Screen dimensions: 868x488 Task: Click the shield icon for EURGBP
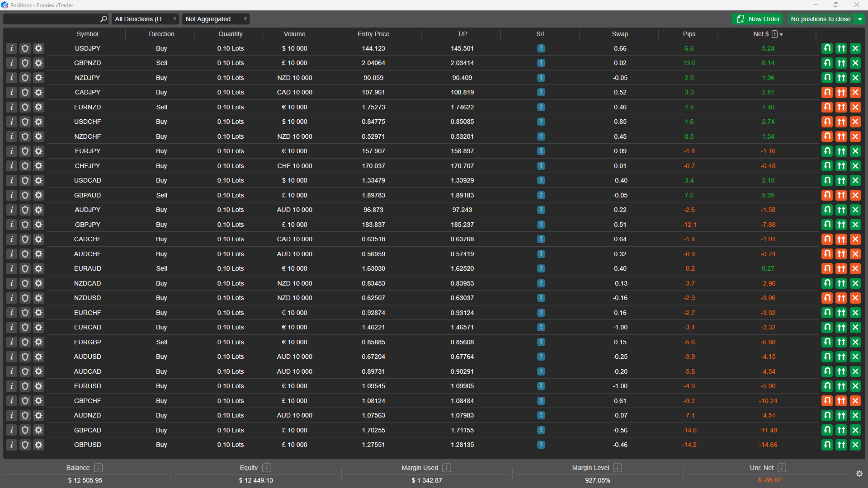(x=25, y=342)
